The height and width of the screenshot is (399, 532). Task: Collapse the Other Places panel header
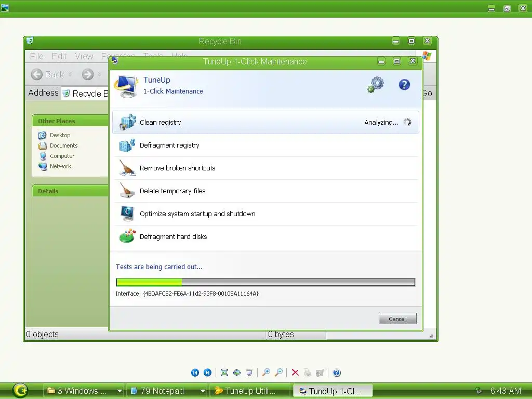click(x=70, y=121)
